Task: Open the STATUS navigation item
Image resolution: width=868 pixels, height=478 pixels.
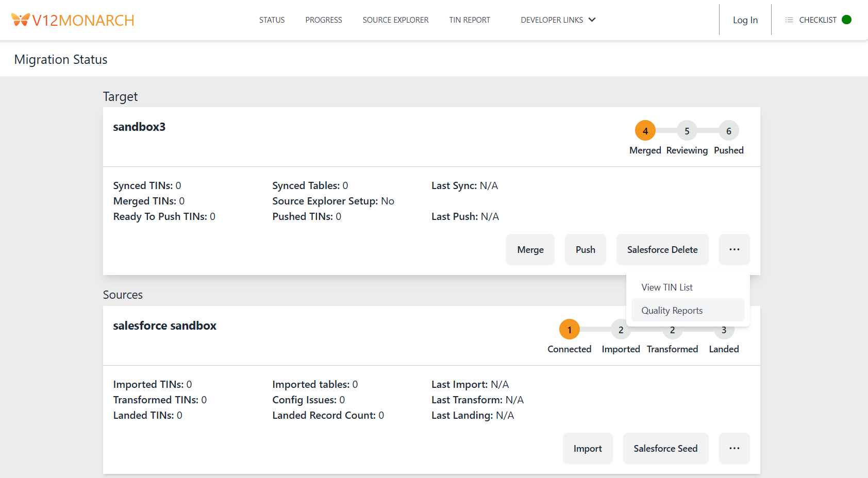Action: [x=272, y=20]
